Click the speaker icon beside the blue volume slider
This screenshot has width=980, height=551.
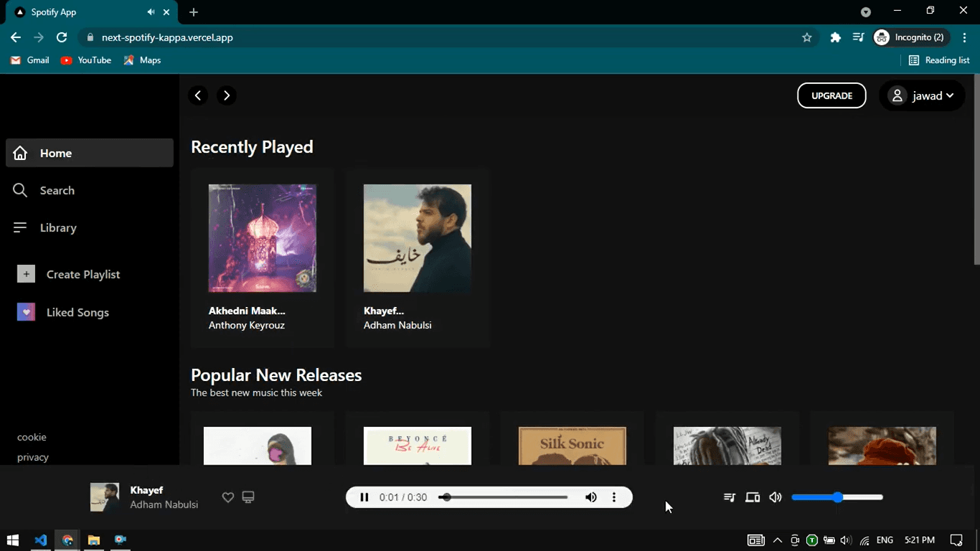tap(776, 497)
